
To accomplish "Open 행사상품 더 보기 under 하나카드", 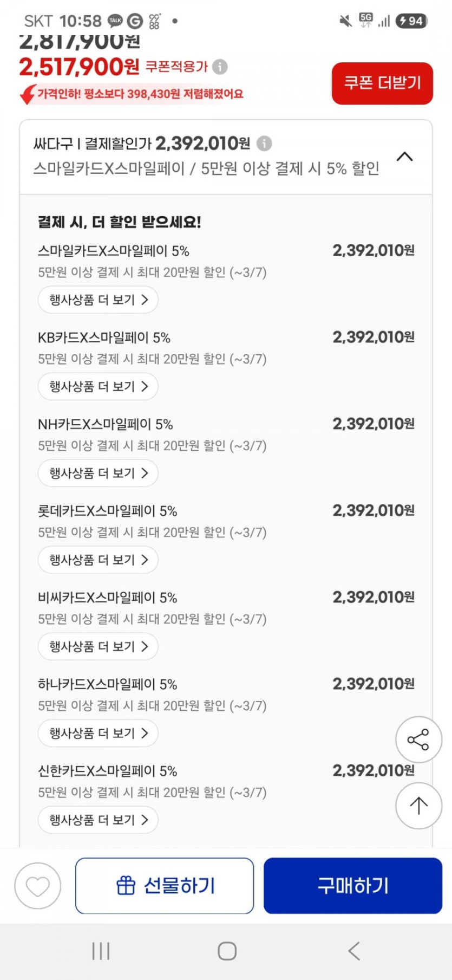I will pyautogui.click(x=98, y=733).
